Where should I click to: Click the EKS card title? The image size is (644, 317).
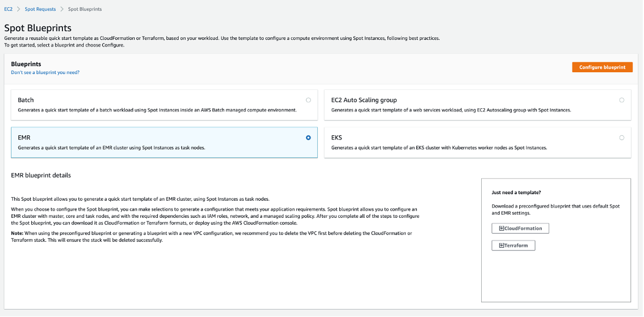pos(336,138)
